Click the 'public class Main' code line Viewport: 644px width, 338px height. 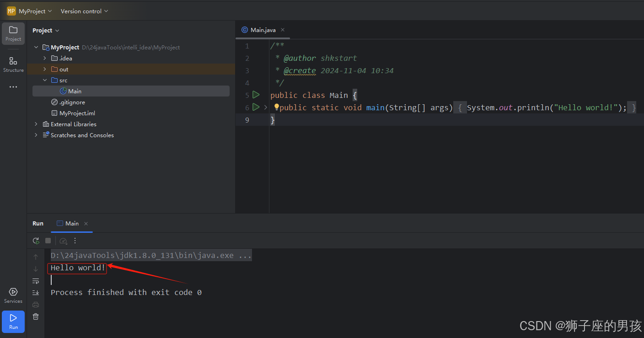[x=313, y=95]
